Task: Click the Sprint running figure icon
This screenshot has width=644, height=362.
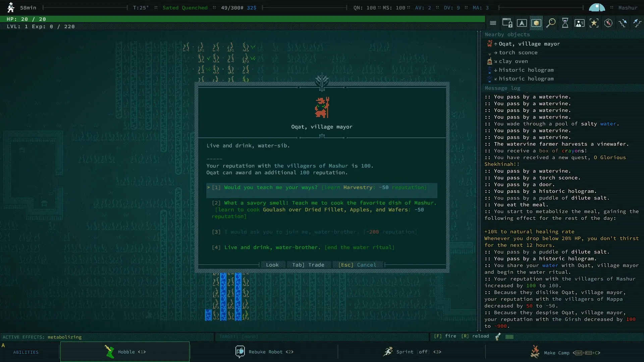Action: point(388,352)
